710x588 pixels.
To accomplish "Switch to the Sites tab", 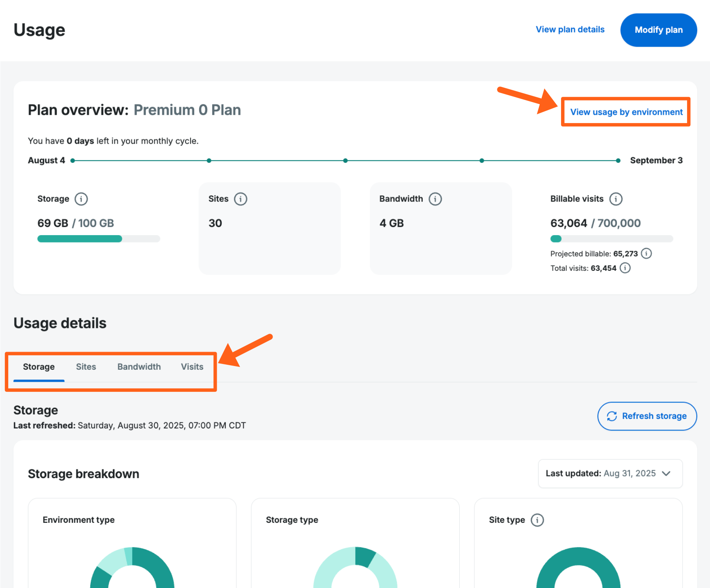I will tap(86, 367).
